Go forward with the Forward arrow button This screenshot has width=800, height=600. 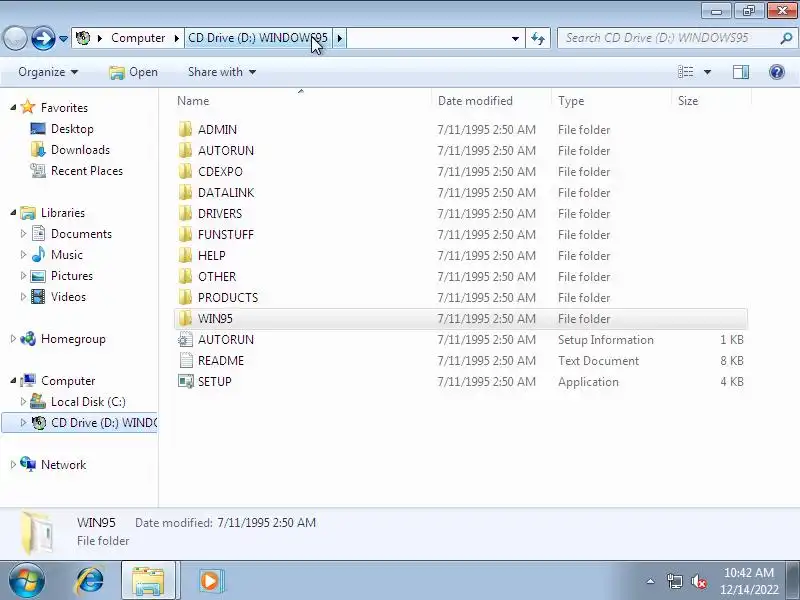tap(43, 38)
